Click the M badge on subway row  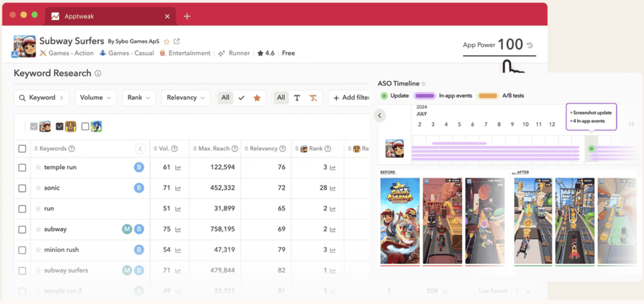tap(127, 229)
